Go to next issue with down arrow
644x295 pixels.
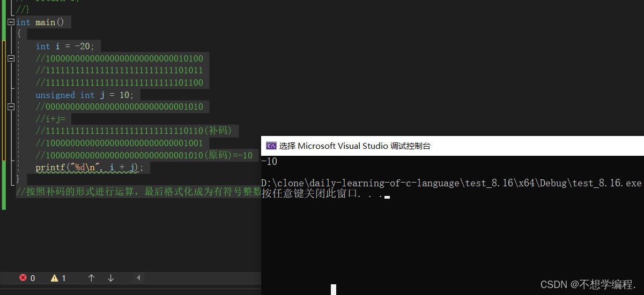pos(110,278)
